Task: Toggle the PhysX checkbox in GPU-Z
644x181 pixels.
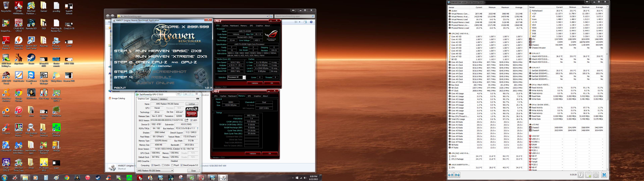Action: point(173,165)
